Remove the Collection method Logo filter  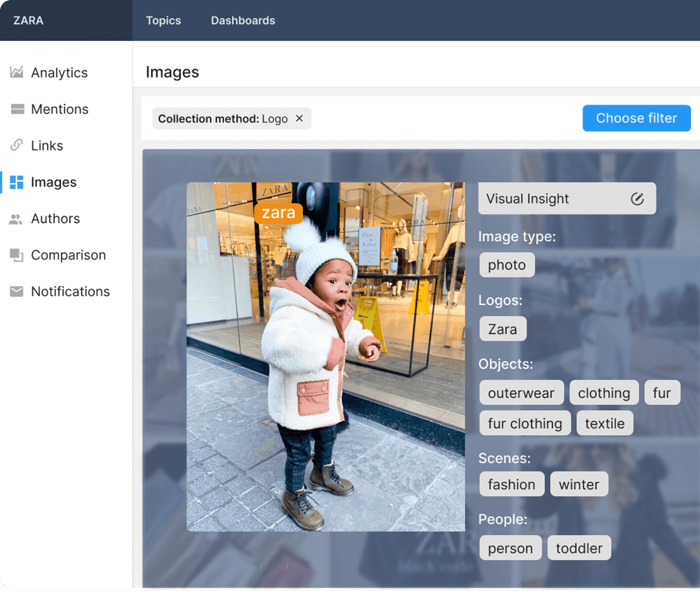point(299,118)
